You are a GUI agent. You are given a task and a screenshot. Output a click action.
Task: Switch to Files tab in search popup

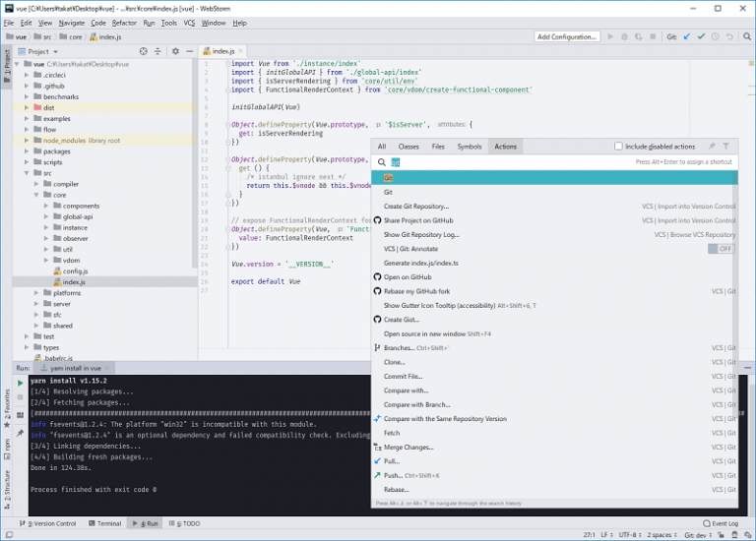click(438, 147)
